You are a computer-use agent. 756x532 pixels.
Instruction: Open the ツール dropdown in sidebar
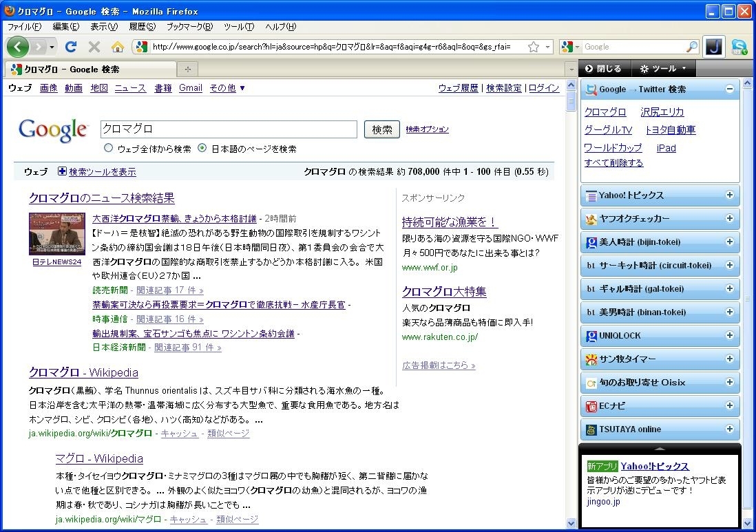point(663,68)
